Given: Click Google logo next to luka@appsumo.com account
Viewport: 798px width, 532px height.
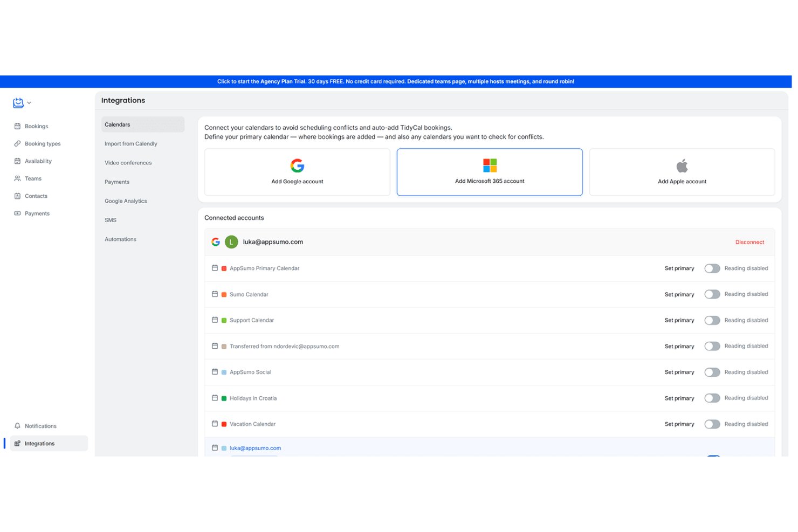Looking at the screenshot, I should pyautogui.click(x=216, y=242).
